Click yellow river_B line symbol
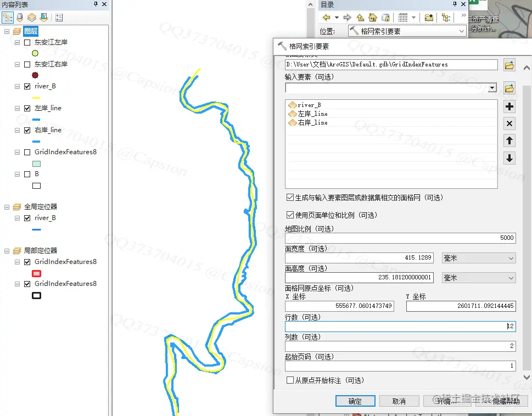 pyautogui.click(x=36, y=98)
